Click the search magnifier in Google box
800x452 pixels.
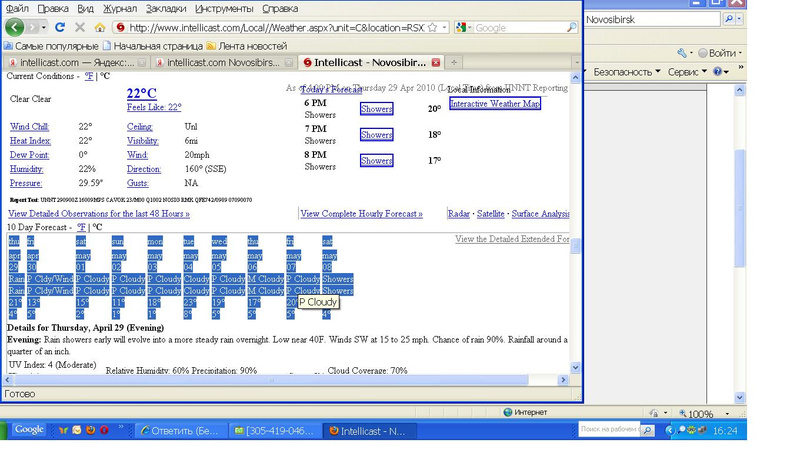572,28
